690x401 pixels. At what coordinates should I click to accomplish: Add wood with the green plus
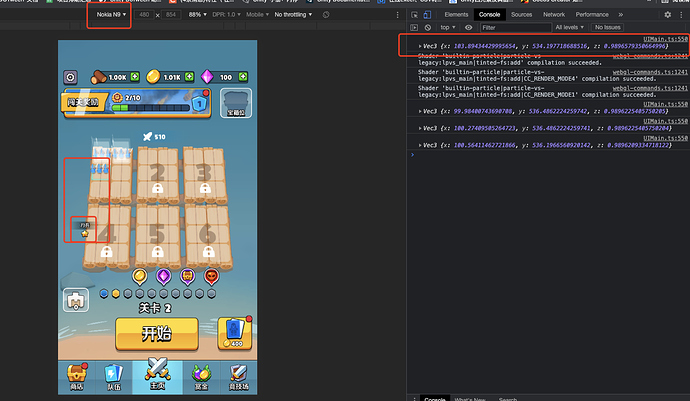coord(135,77)
